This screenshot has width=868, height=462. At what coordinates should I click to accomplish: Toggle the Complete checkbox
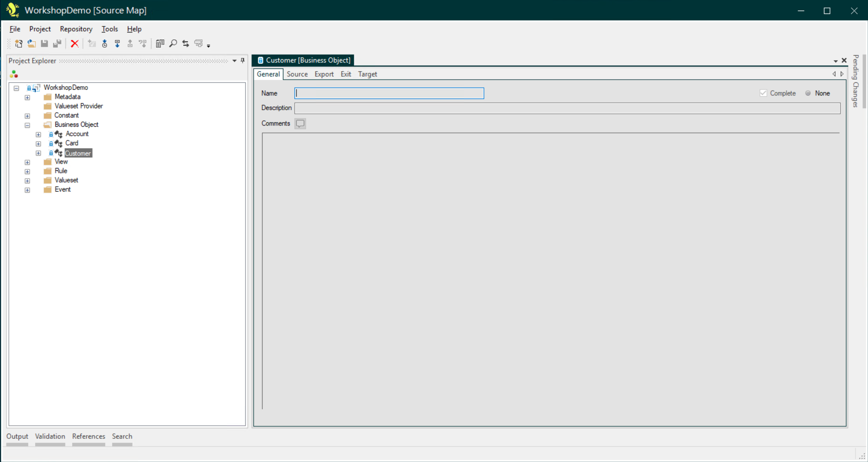(x=763, y=93)
